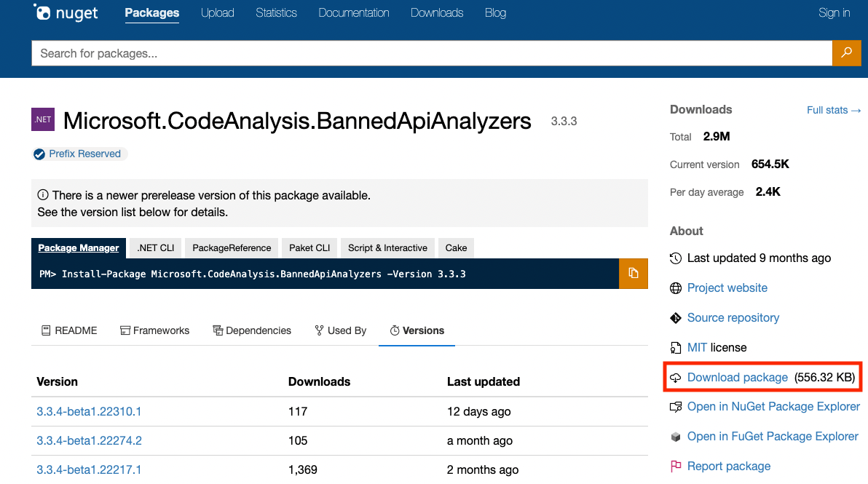The image size is (868, 484).
Task: Click the FuGet cube icon
Action: coord(675,437)
